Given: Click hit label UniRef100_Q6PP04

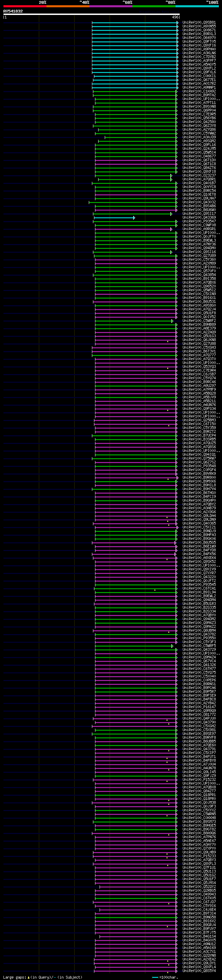Looking at the screenshot, I should click(x=199, y=111).
